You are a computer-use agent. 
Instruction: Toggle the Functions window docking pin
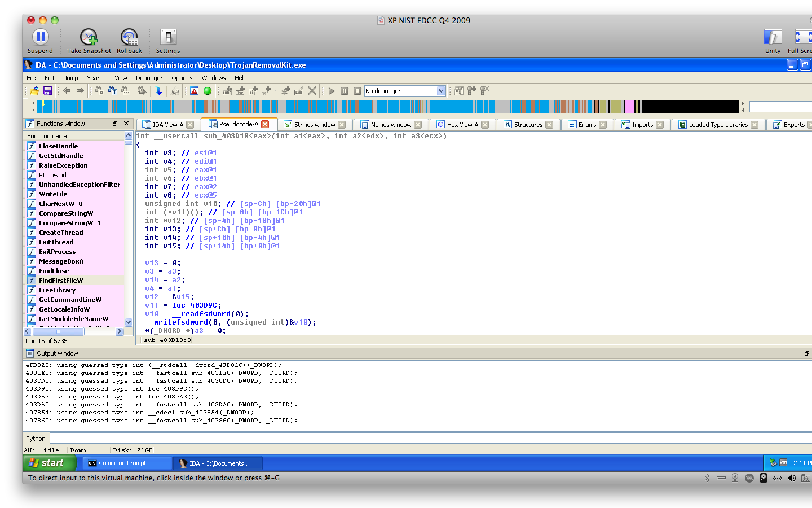coord(115,123)
